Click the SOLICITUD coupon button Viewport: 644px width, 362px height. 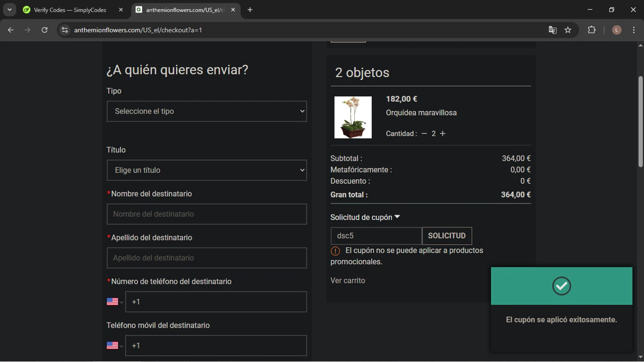click(447, 236)
